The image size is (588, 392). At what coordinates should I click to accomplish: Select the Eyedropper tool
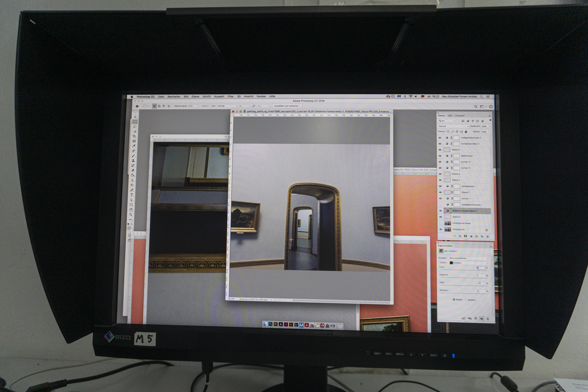point(134,146)
